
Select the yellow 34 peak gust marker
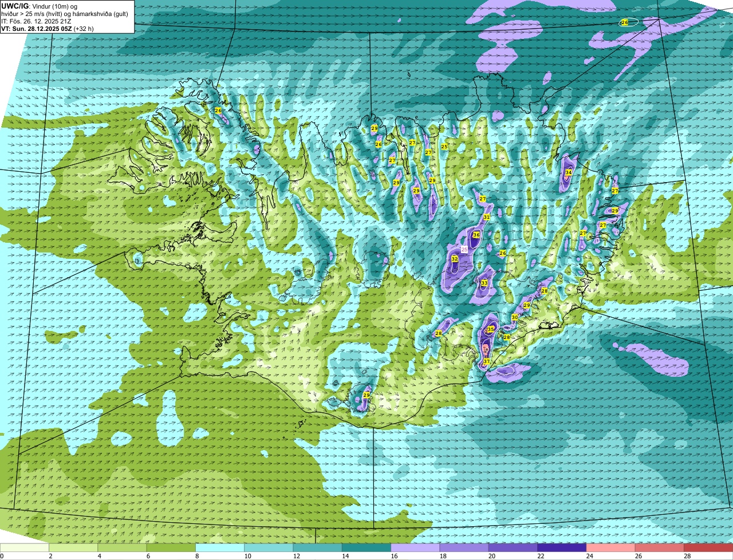pos(568,172)
